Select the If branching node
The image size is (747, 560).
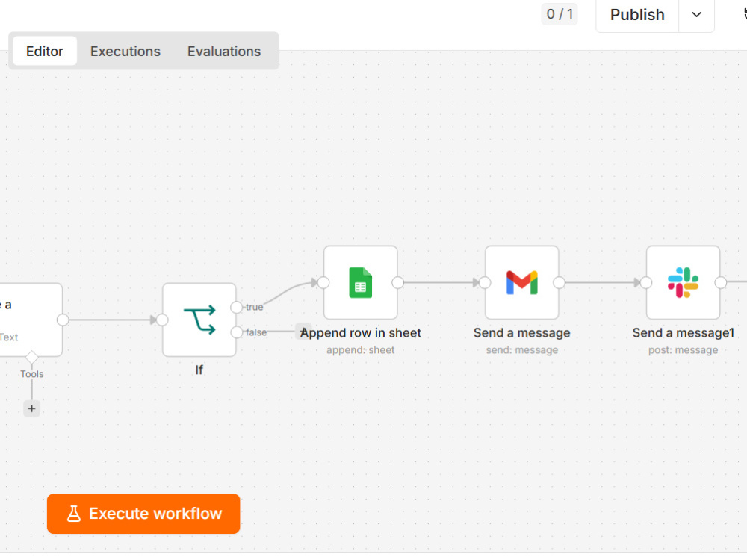click(199, 320)
